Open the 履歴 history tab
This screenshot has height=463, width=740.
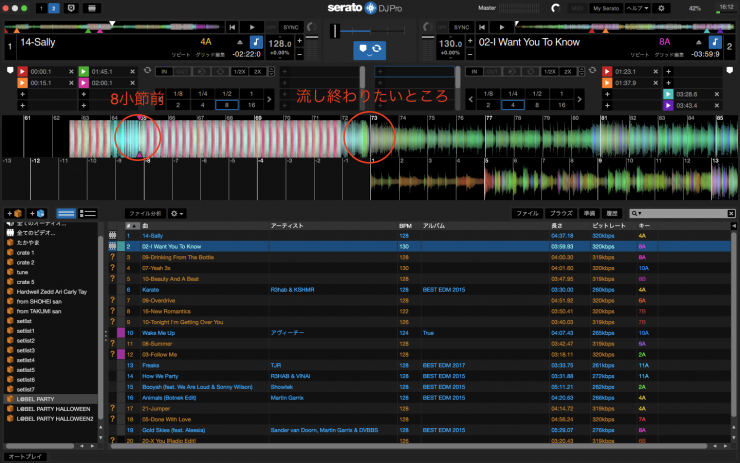point(612,213)
